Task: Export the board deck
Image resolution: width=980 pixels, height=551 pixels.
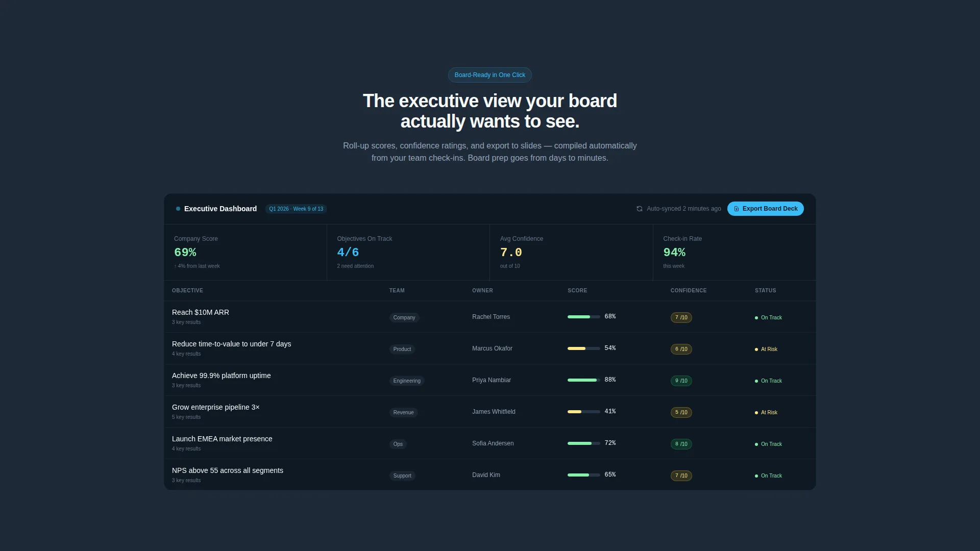Action: [765, 209]
